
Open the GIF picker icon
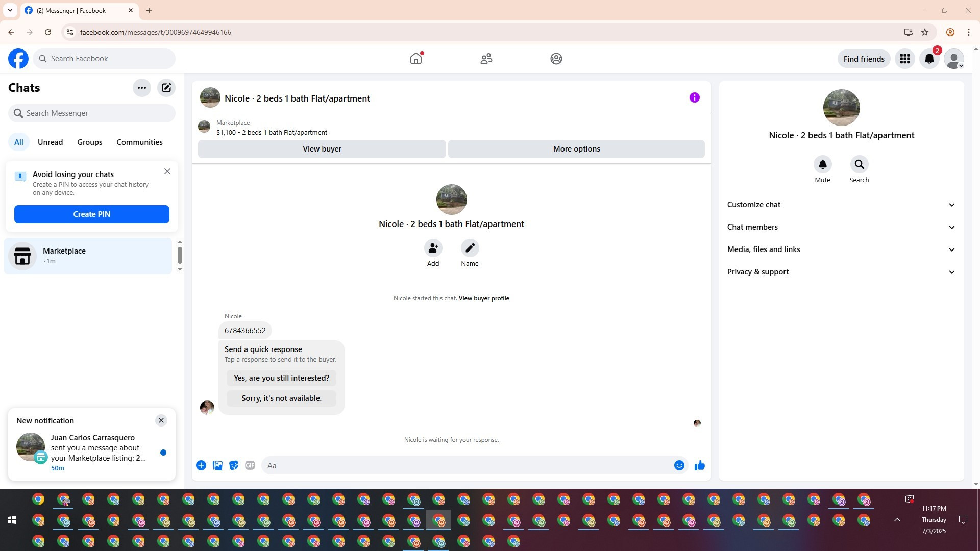click(x=250, y=465)
